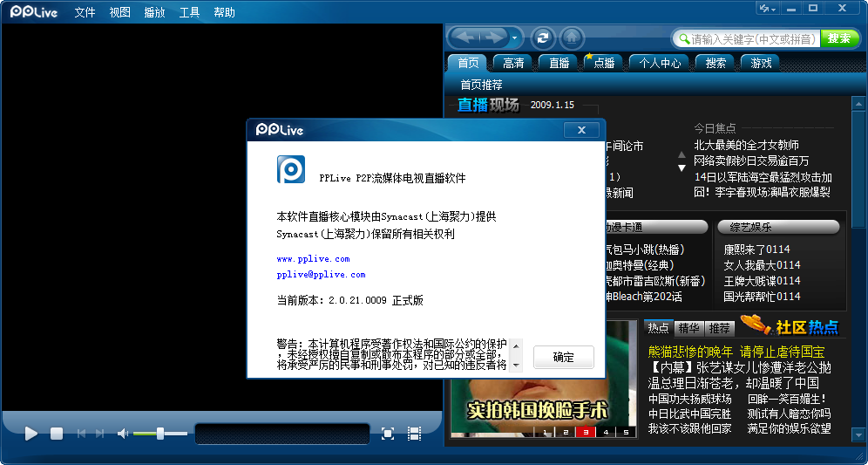Open the 视图 menu

coord(119,12)
